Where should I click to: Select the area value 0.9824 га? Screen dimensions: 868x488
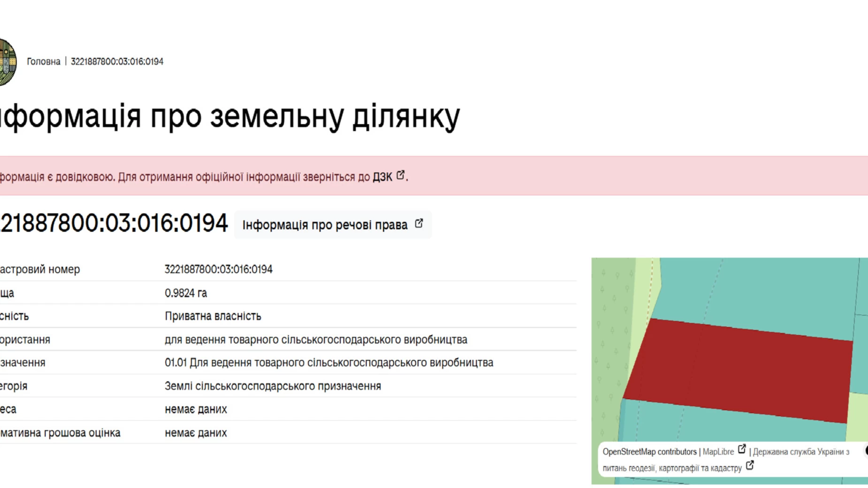[x=186, y=293]
